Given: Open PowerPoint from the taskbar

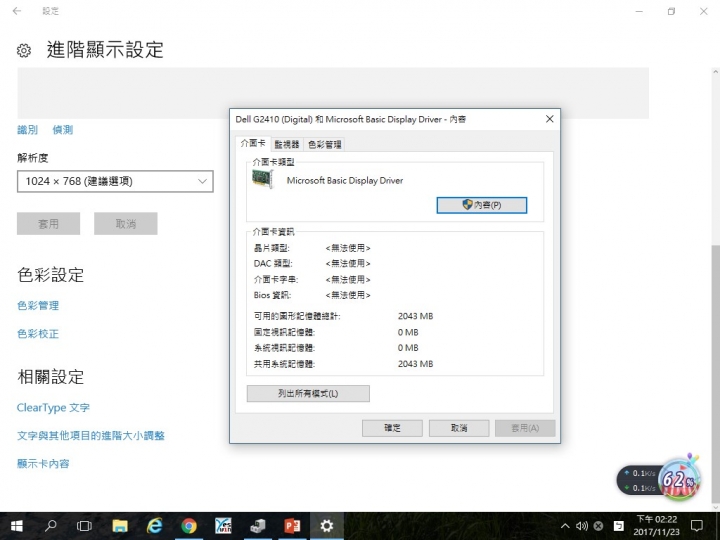Looking at the screenshot, I should [x=292, y=526].
